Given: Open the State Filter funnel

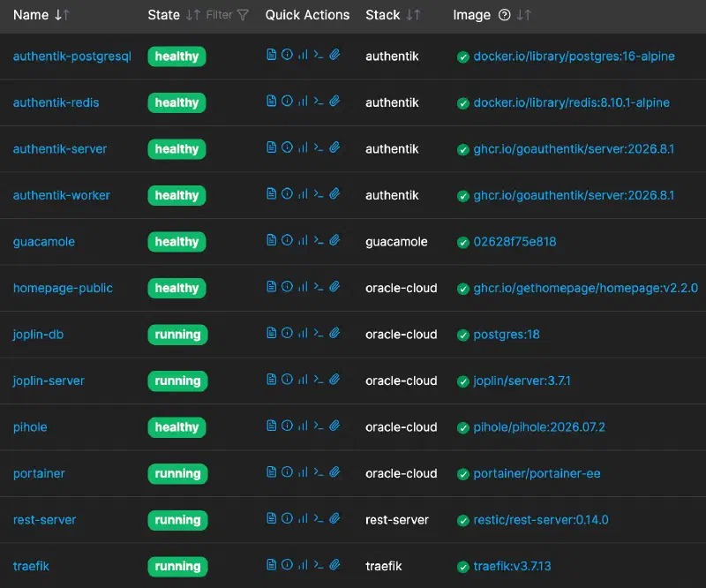Looking at the screenshot, I should 243,15.
